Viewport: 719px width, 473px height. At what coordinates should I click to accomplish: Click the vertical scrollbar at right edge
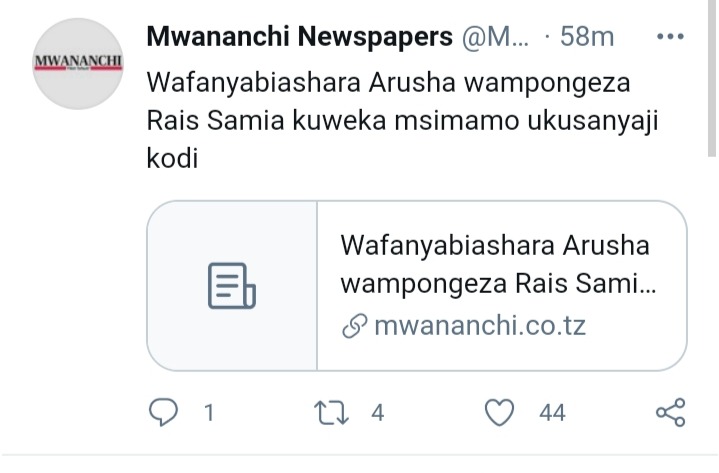(x=712, y=78)
